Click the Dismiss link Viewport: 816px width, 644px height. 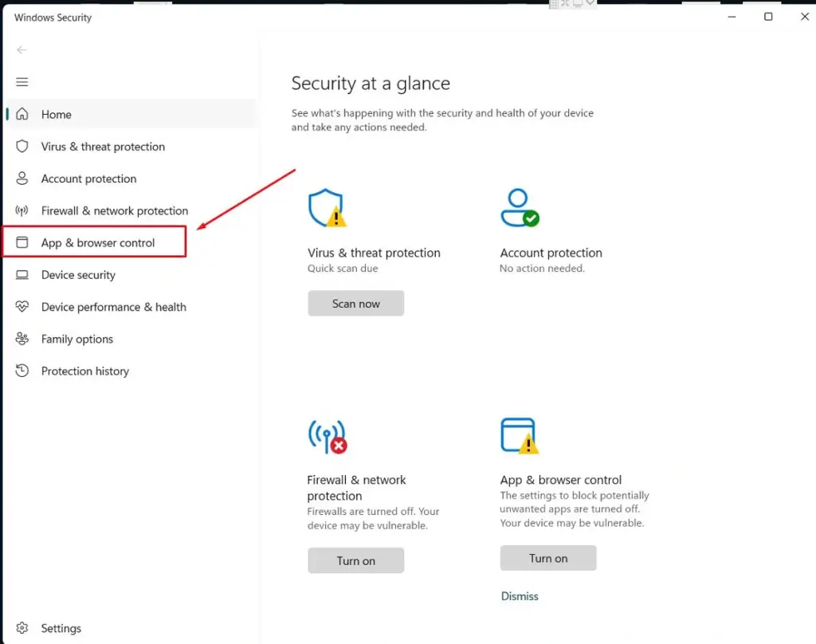click(x=520, y=596)
